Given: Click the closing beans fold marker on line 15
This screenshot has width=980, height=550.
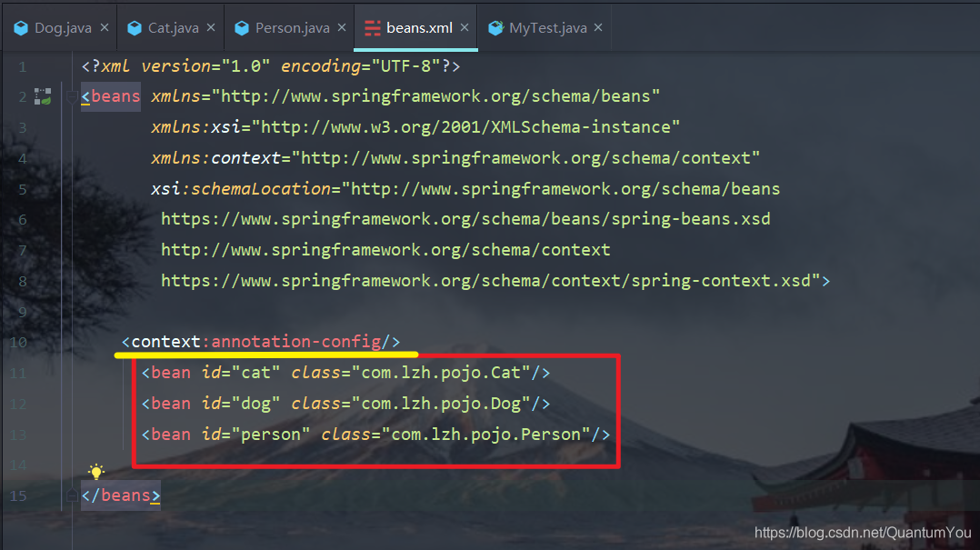Looking at the screenshot, I should click(72, 495).
